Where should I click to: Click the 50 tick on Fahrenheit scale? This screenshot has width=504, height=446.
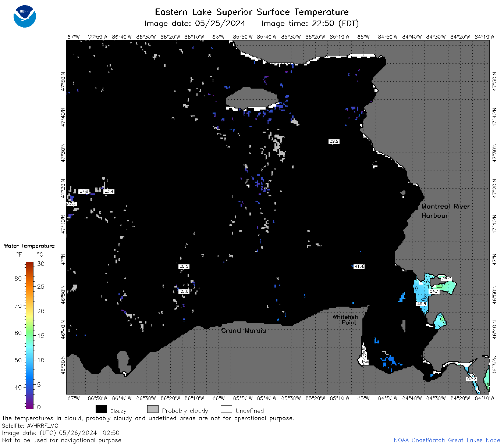click(18, 360)
